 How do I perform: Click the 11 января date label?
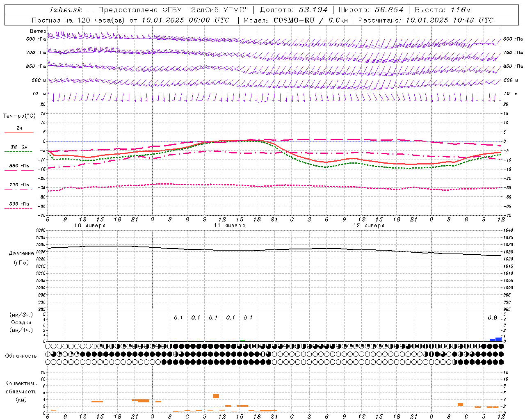229,226
